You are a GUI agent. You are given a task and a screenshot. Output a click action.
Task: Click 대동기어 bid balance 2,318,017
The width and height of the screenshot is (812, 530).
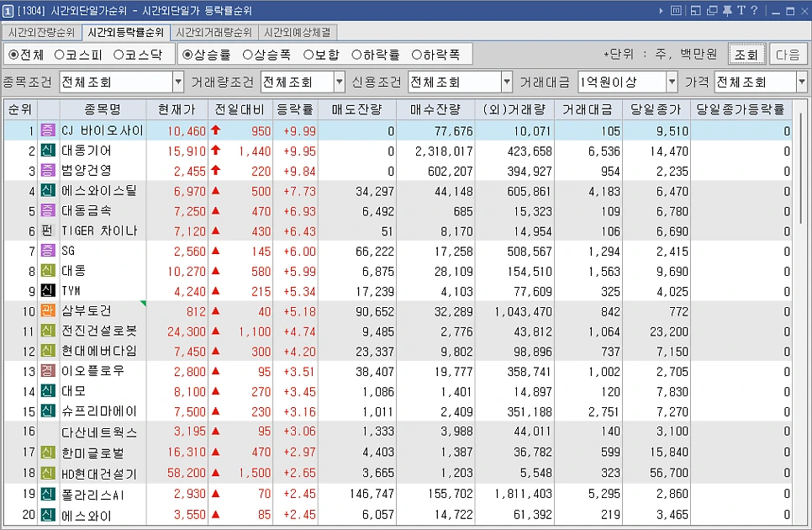[x=444, y=151]
